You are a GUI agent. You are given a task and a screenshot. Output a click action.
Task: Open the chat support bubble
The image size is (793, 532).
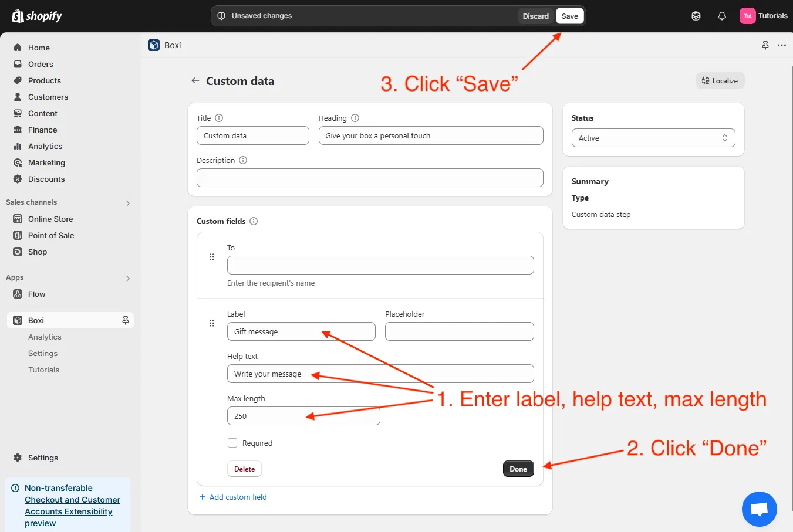pyautogui.click(x=759, y=509)
